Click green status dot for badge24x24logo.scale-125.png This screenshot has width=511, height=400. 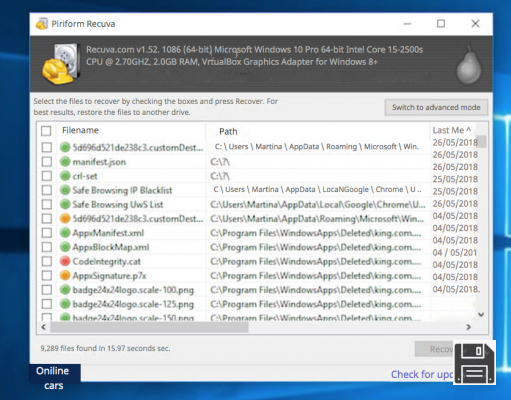65,304
